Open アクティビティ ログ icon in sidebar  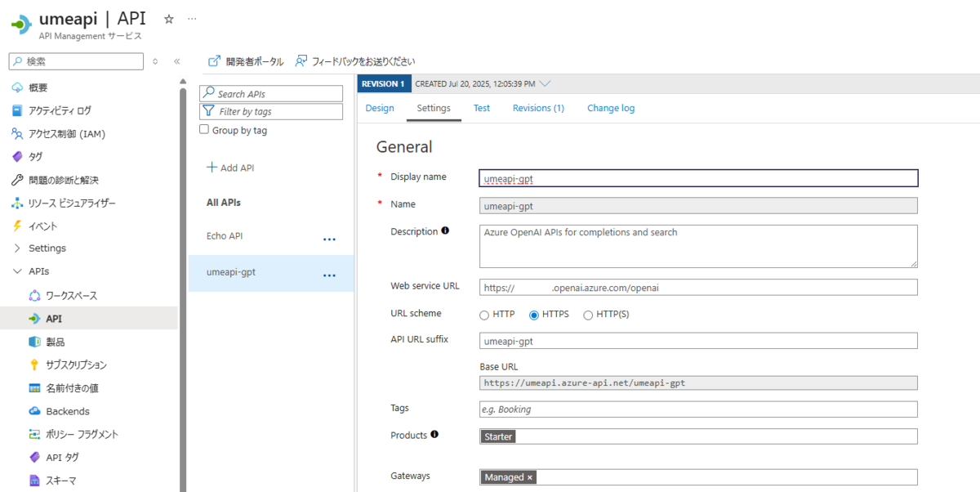(17, 110)
